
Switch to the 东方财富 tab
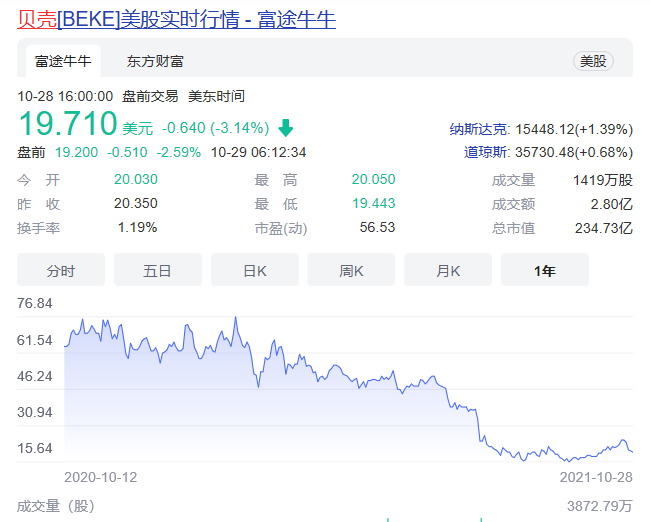(x=155, y=61)
